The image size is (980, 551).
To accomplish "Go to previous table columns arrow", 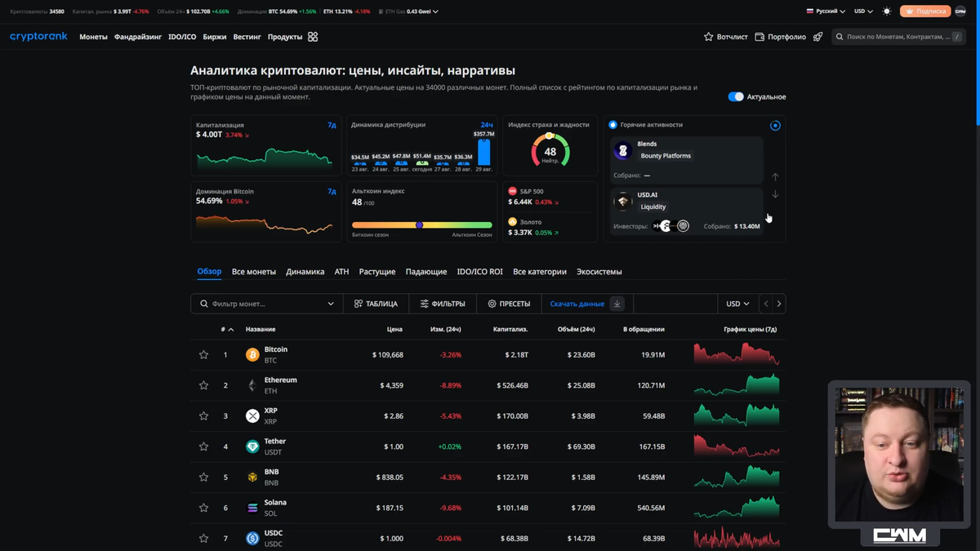I will [766, 304].
